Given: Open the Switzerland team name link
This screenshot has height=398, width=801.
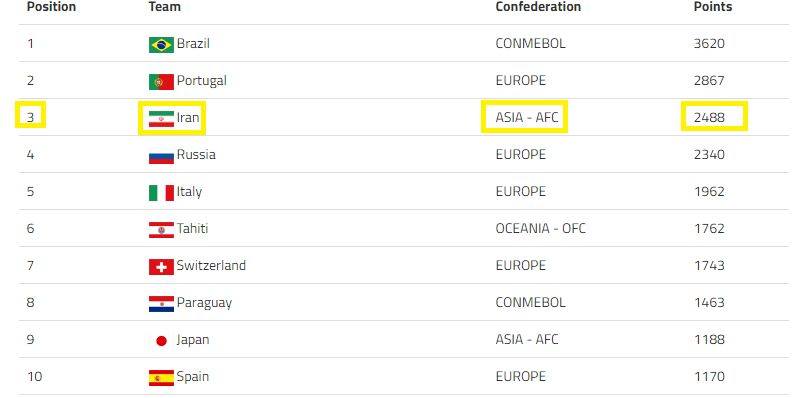Looking at the screenshot, I should point(211,266).
